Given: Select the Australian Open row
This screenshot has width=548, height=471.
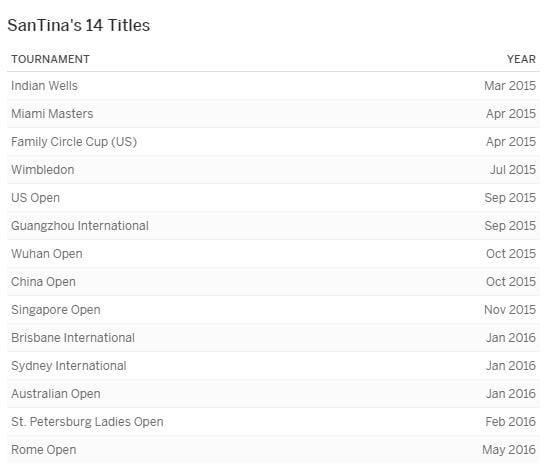Looking at the screenshot, I should coord(273,394).
